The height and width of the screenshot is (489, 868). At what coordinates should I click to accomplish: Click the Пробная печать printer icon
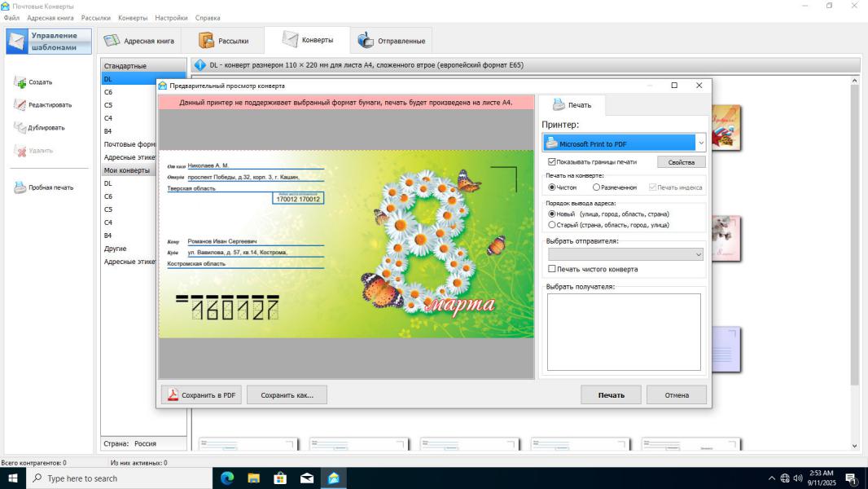point(20,187)
